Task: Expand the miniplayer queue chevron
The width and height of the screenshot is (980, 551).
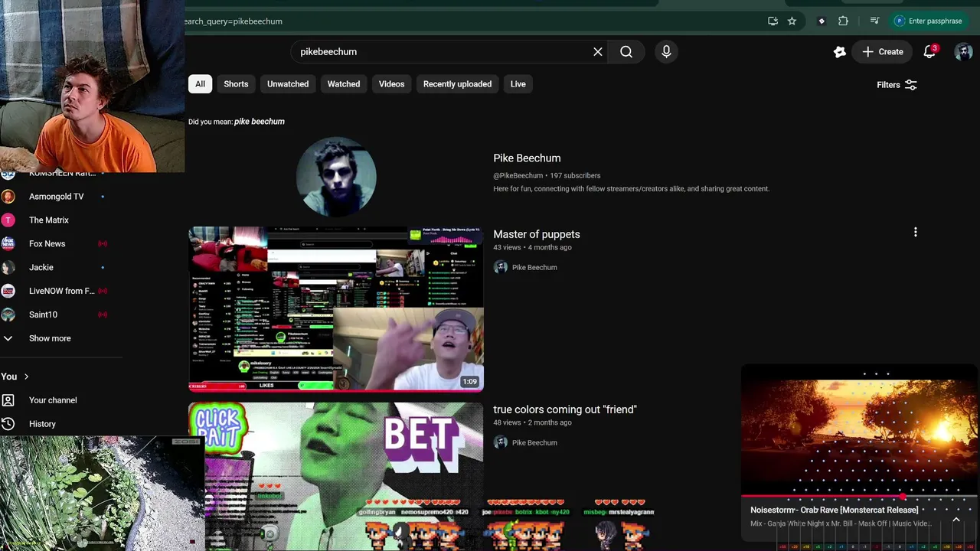Action: pos(956,520)
